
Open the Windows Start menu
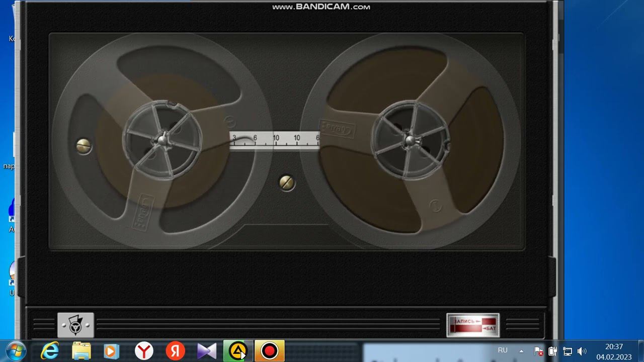pyautogui.click(x=16, y=351)
